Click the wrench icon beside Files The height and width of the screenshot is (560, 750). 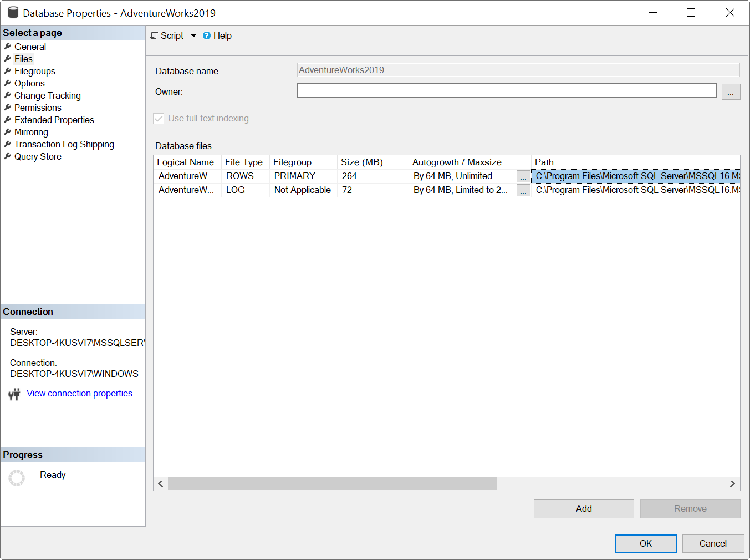tap(8, 59)
